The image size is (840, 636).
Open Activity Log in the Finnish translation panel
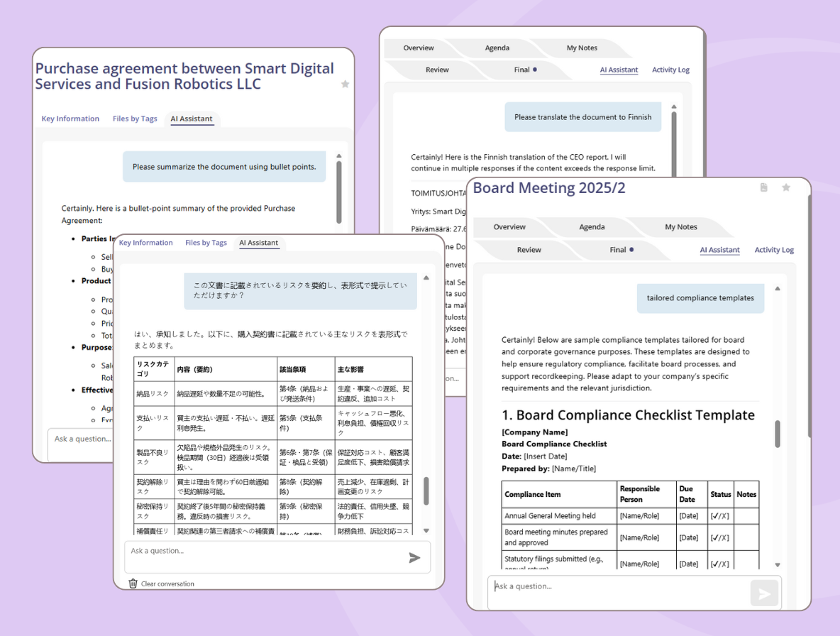coord(670,70)
